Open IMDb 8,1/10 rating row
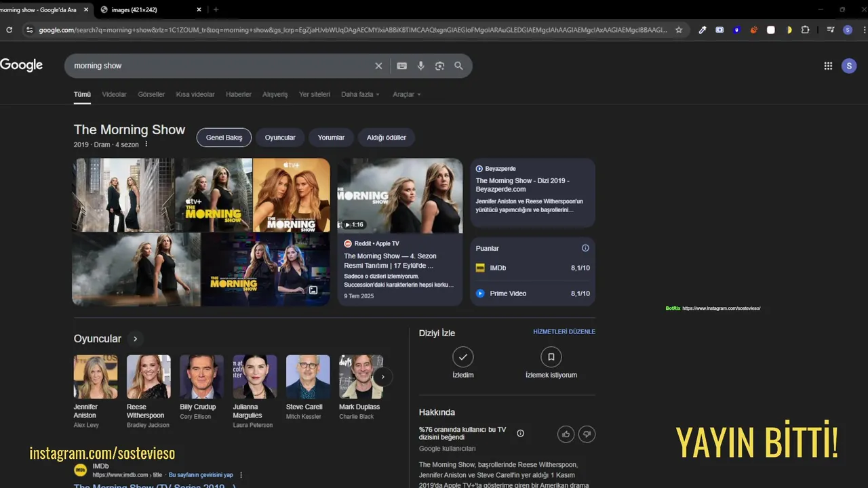The height and width of the screenshot is (488, 868). (533, 268)
